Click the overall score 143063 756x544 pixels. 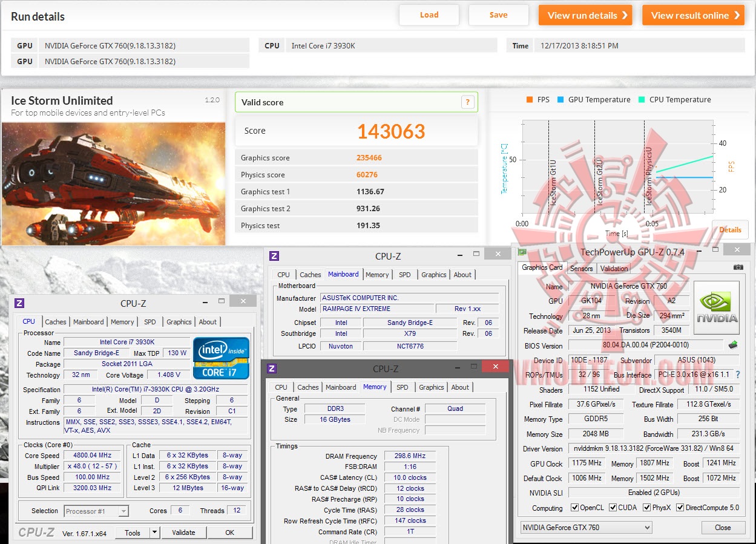391,131
